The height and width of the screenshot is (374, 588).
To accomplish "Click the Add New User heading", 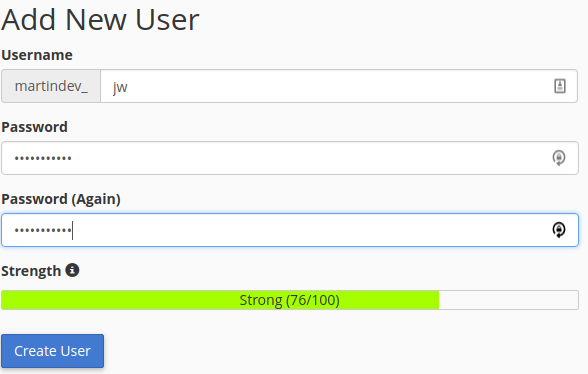I will 100,20.
